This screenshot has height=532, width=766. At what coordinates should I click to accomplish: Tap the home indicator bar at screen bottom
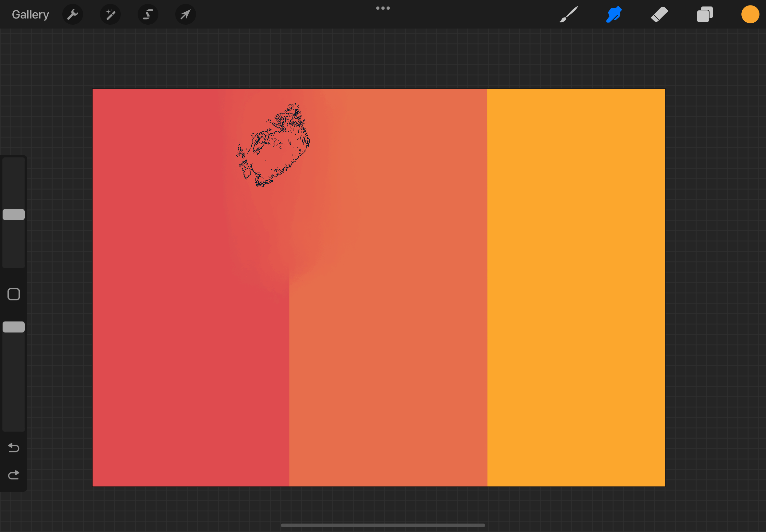[383, 525]
